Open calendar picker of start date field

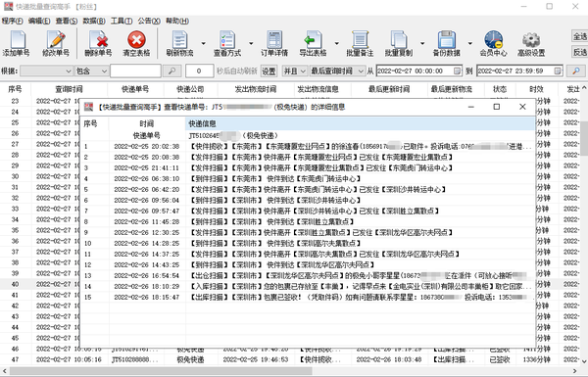(x=457, y=71)
